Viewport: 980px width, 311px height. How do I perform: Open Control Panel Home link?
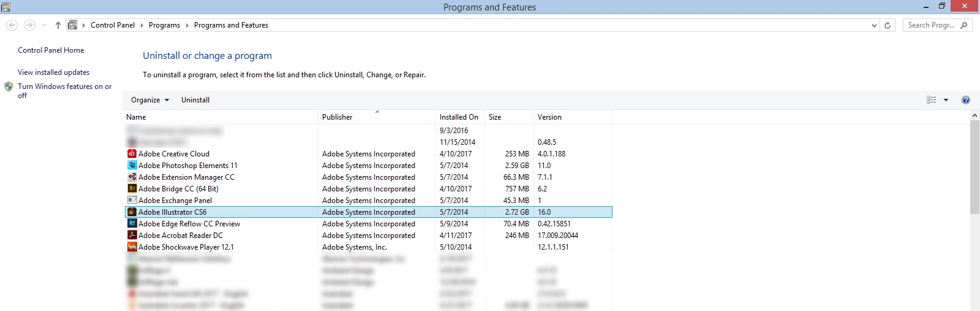pyautogui.click(x=51, y=50)
